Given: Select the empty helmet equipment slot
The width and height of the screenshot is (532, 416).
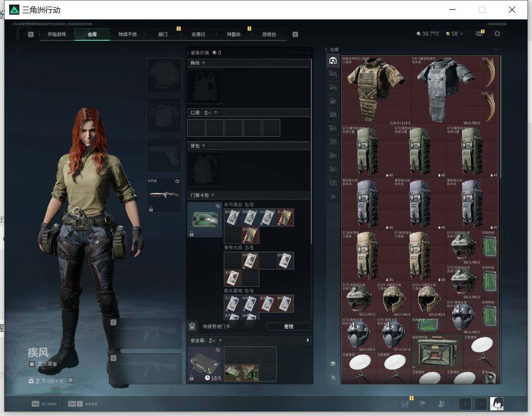Looking at the screenshot, I should coord(164,75).
